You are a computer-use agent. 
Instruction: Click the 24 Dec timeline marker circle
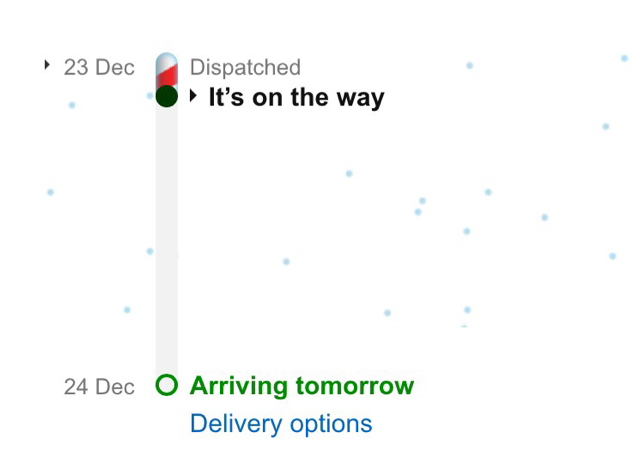coord(167,385)
